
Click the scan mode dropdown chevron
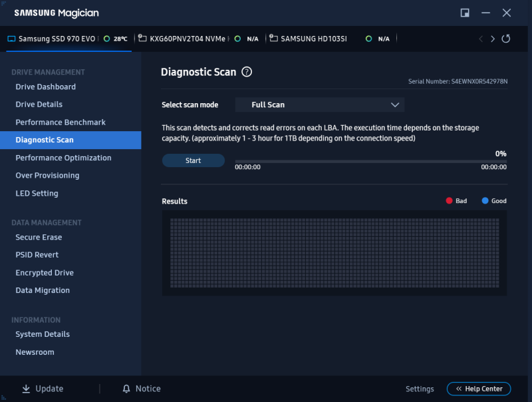point(395,105)
